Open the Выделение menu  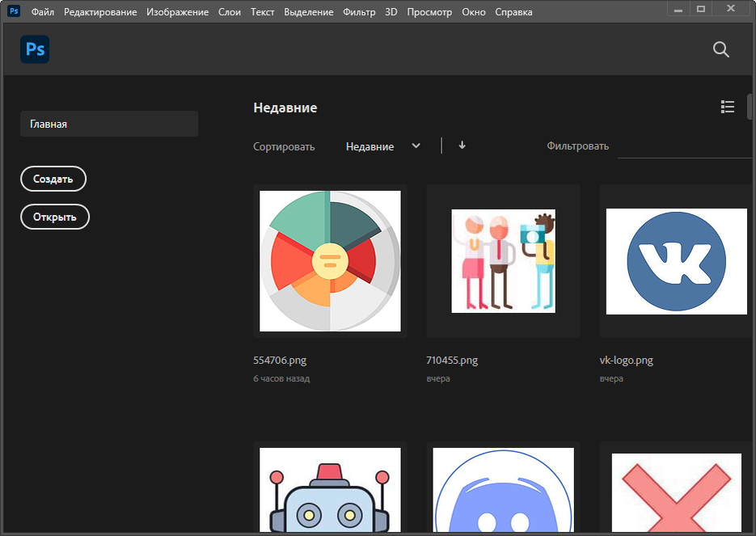point(309,12)
